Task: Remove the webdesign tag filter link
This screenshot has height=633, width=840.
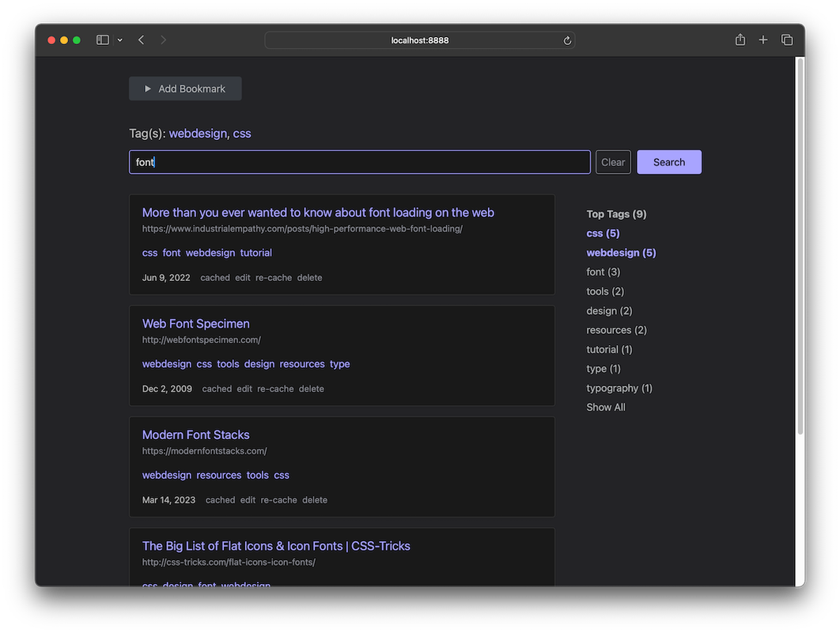Action: [x=198, y=134]
